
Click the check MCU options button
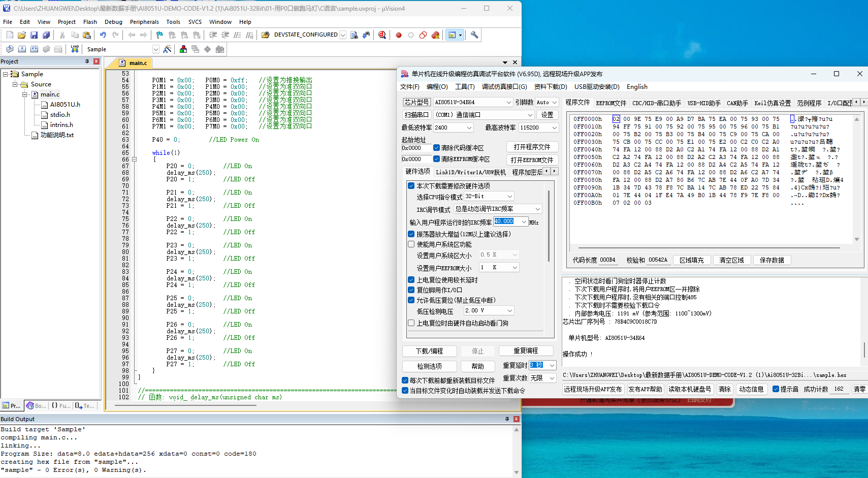coord(429,366)
